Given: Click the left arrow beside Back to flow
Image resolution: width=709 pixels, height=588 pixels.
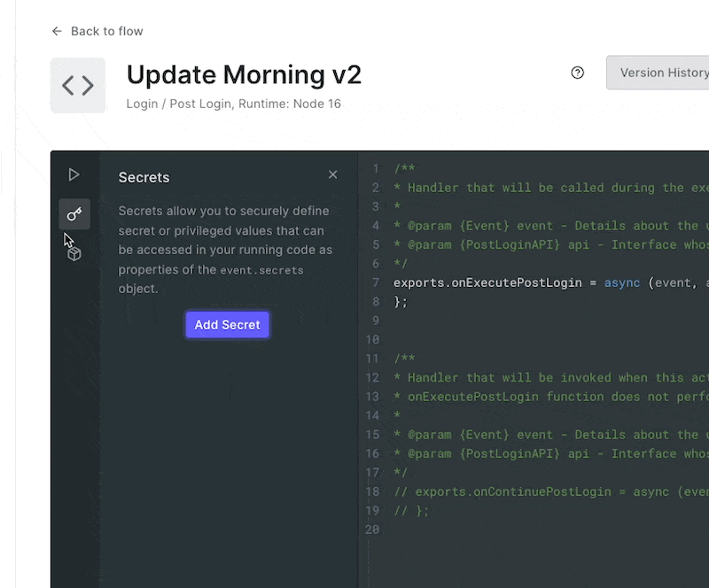Looking at the screenshot, I should point(57,31).
